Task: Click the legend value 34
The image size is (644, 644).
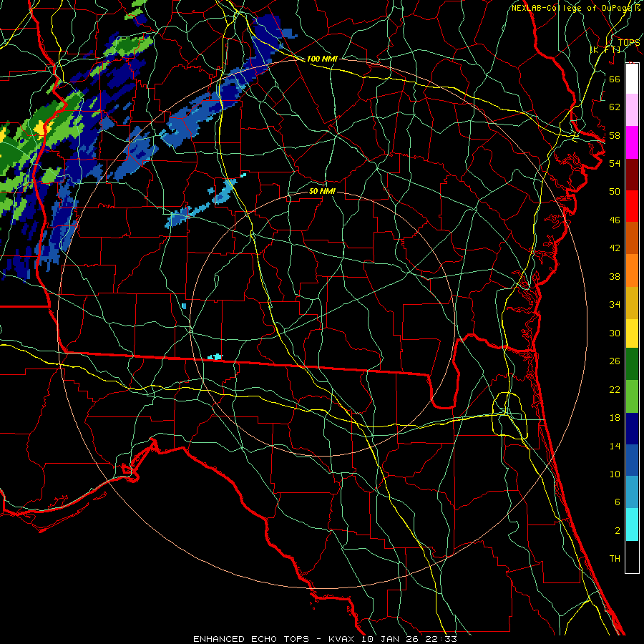Action: tap(615, 305)
